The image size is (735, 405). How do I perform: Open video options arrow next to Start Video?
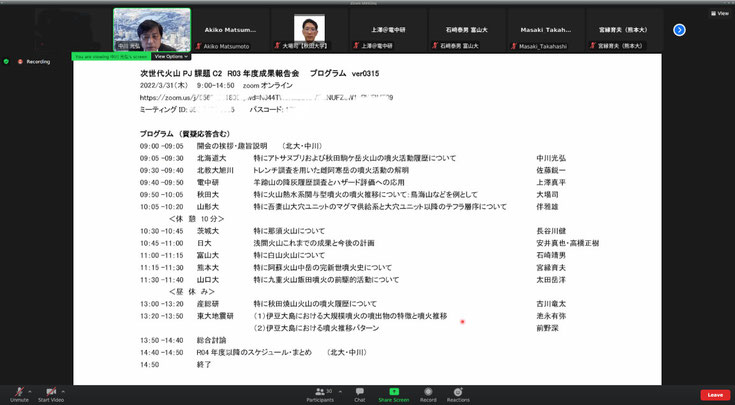click(63, 391)
